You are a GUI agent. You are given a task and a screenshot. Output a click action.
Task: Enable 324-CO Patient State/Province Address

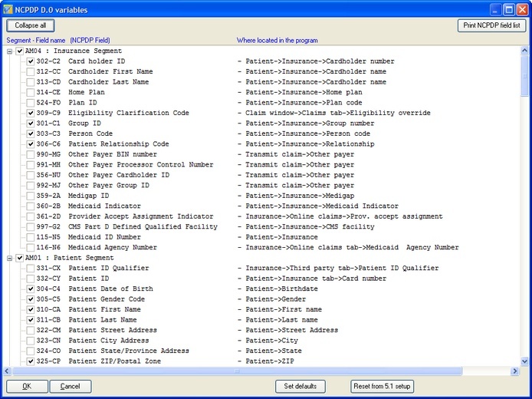point(31,351)
